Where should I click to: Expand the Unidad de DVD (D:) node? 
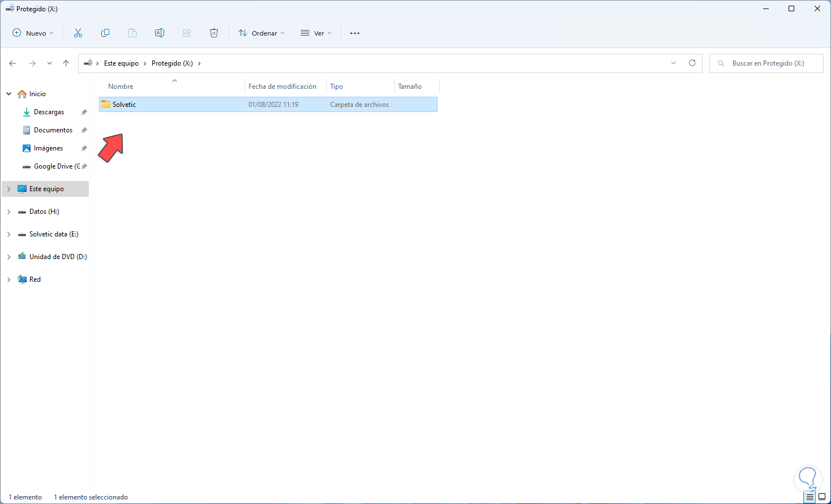[9, 257]
